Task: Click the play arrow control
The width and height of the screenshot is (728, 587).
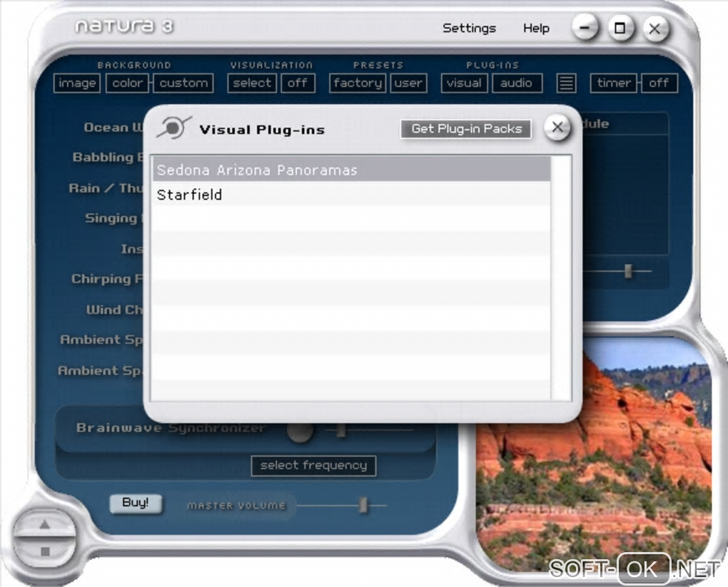Action: click(x=44, y=524)
